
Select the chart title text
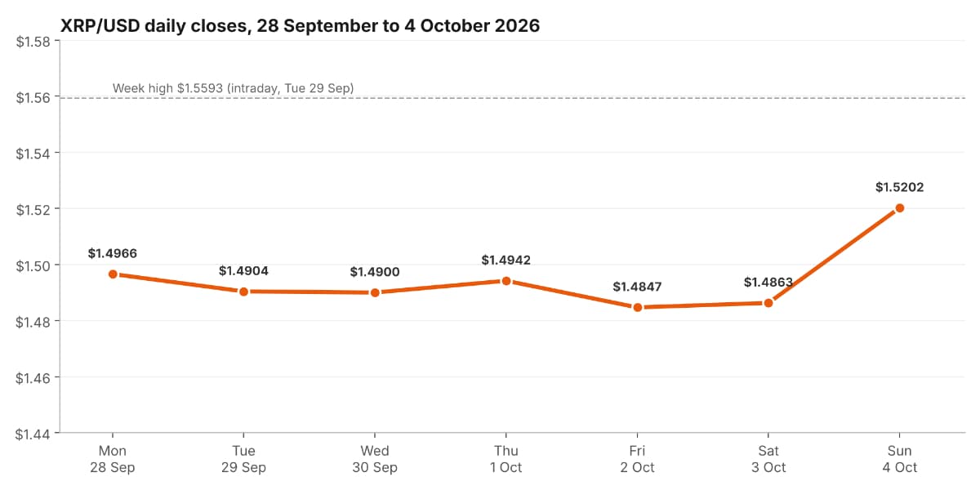(x=301, y=25)
